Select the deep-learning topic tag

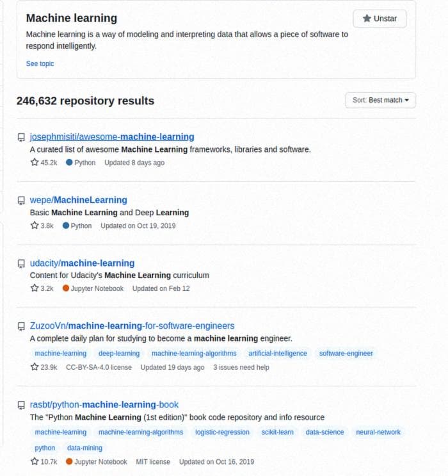coord(119,354)
